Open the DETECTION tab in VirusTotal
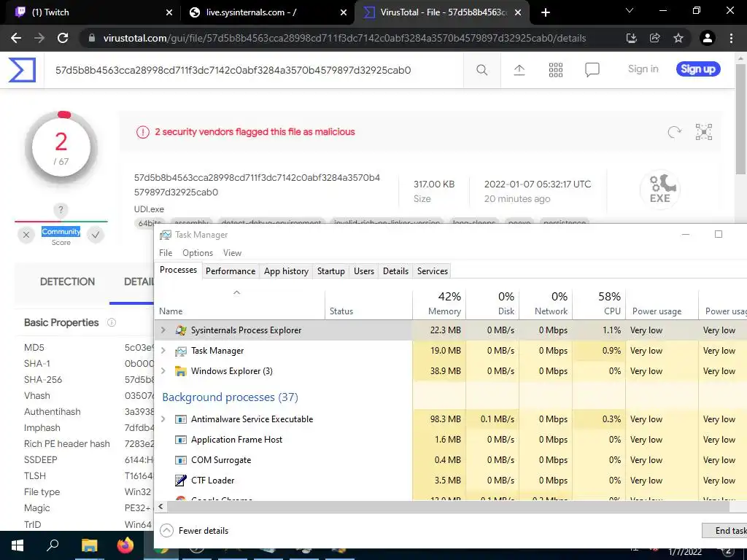 tap(67, 281)
